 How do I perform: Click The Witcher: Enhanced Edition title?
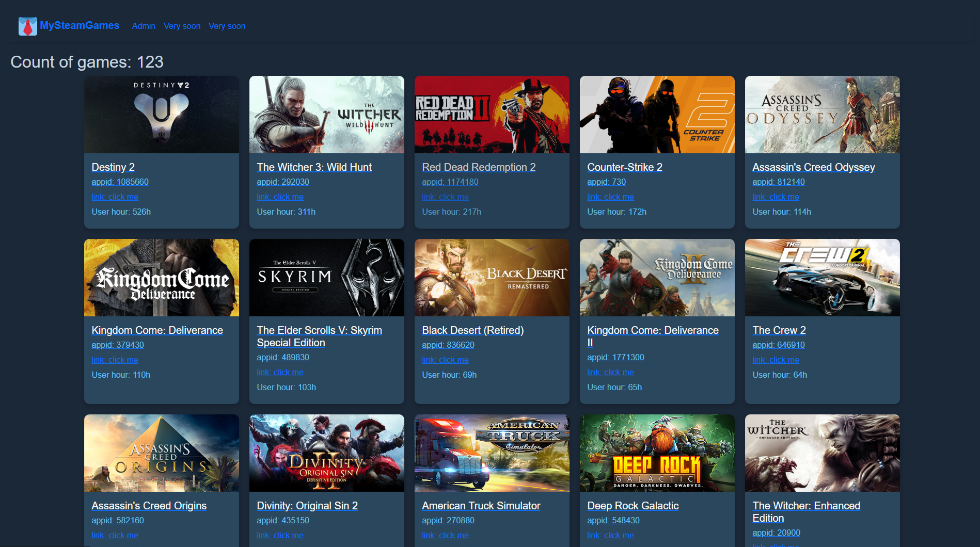click(x=806, y=512)
